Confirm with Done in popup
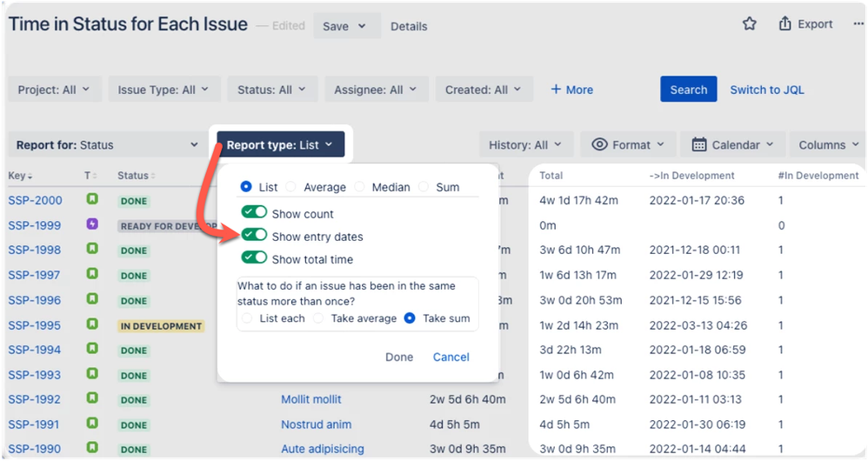The height and width of the screenshot is (461, 868). coord(399,357)
